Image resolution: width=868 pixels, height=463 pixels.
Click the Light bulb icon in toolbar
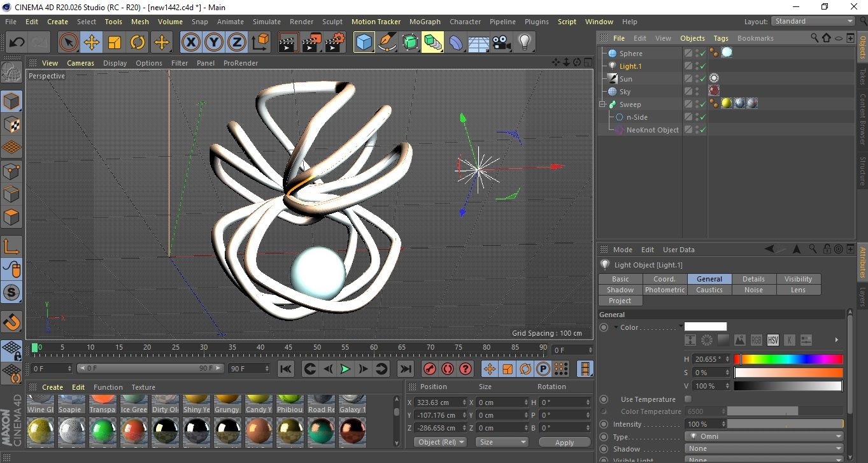[x=524, y=43]
